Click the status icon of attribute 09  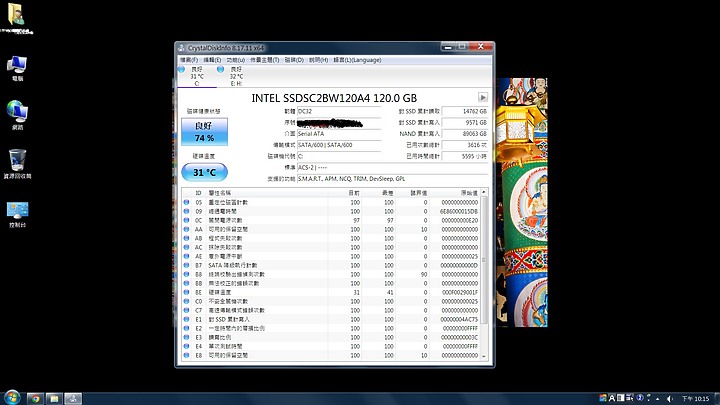pyautogui.click(x=186, y=211)
